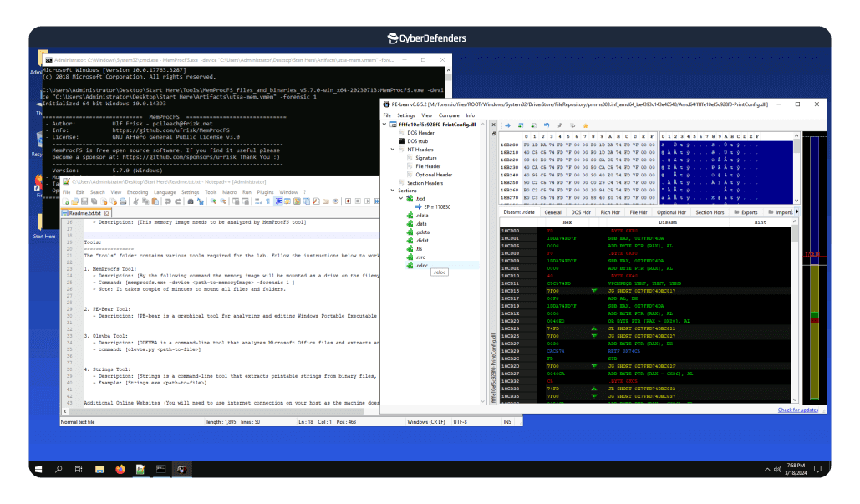Open the Plugins menu in Notepad++

point(265,192)
